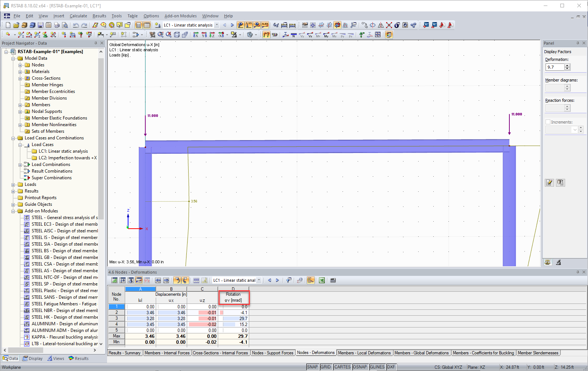588x371 pixels.
Task: Click the view in Y direction icon
Action: 204,35
